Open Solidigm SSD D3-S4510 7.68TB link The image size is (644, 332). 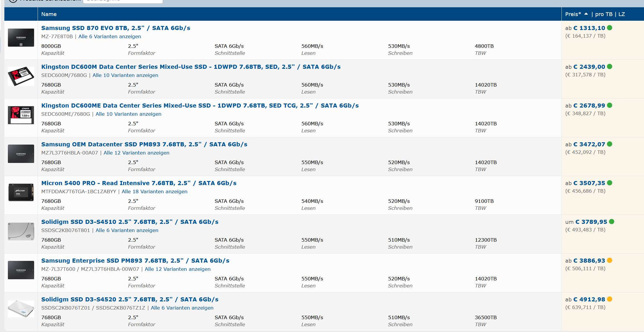[x=129, y=222]
